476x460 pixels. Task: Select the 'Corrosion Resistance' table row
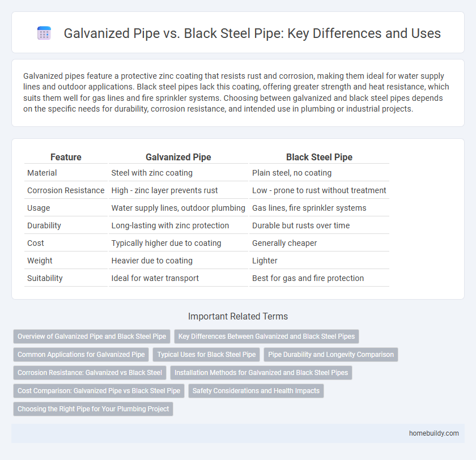pos(66,190)
